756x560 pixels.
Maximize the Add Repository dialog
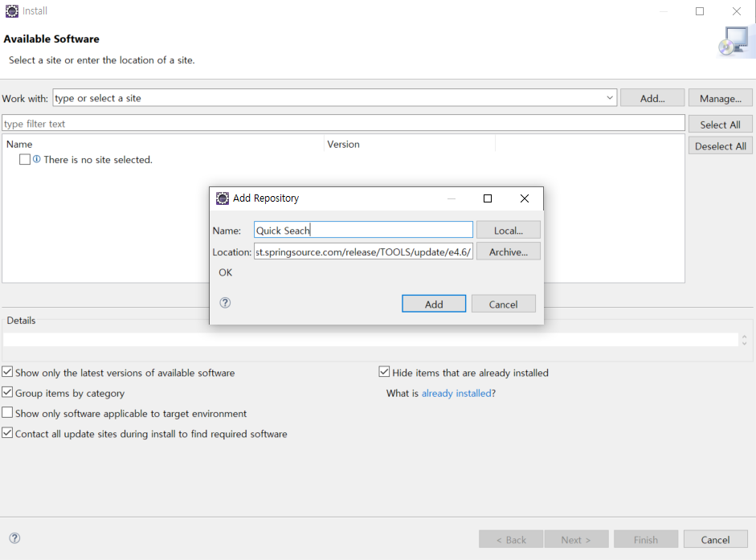tap(488, 198)
